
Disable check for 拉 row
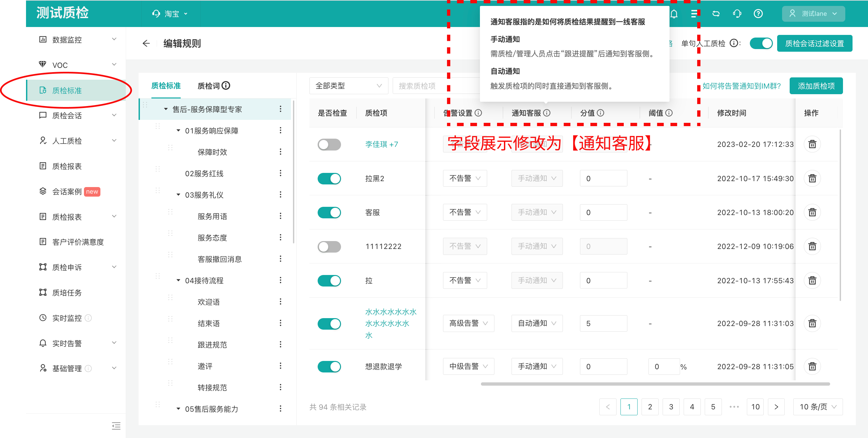pyautogui.click(x=329, y=281)
